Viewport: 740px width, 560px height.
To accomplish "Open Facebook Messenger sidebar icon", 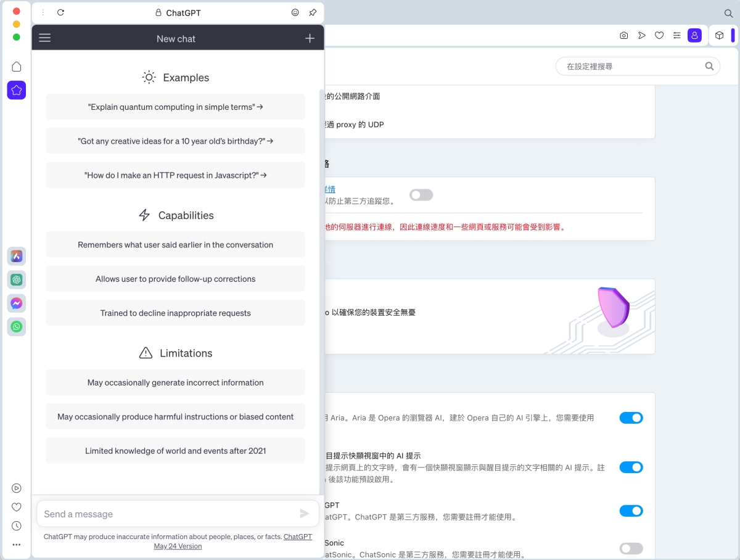I will (x=17, y=303).
